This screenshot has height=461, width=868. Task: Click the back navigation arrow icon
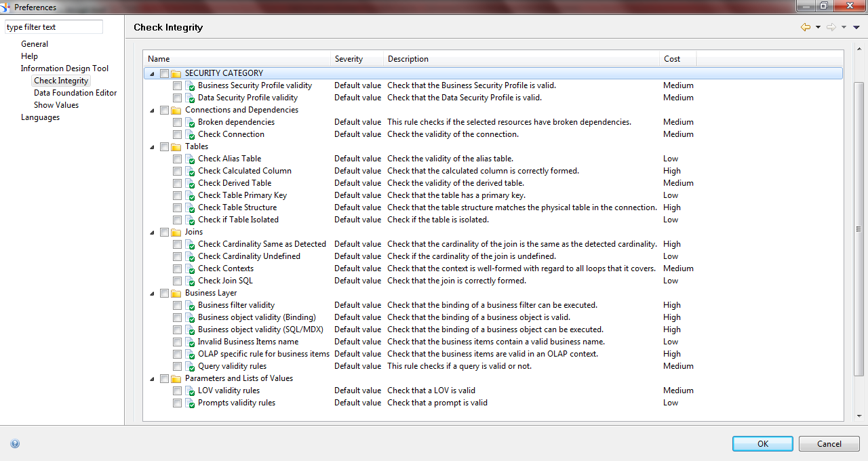pyautogui.click(x=805, y=27)
